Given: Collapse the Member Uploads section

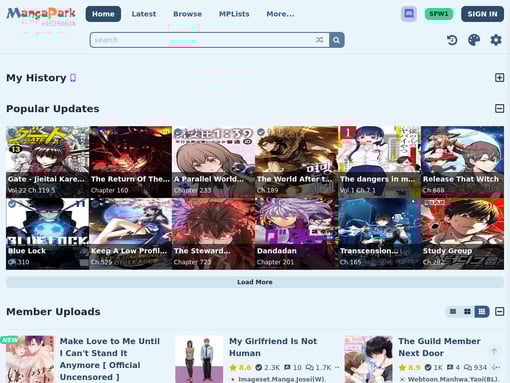Looking at the screenshot, I should pyautogui.click(x=499, y=312).
